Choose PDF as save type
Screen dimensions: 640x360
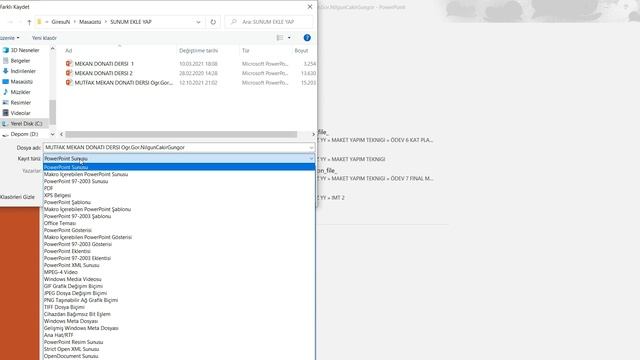coord(179,188)
